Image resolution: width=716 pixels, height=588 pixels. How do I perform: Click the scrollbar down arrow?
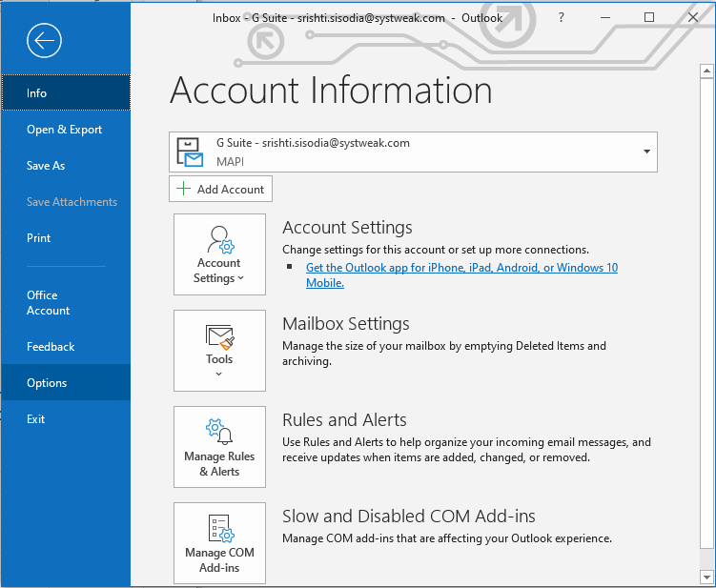click(x=706, y=577)
